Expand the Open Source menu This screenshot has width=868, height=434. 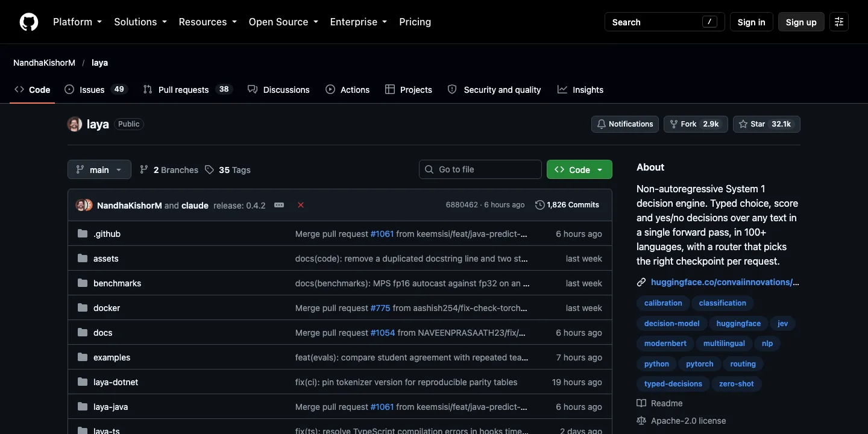[283, 22]
